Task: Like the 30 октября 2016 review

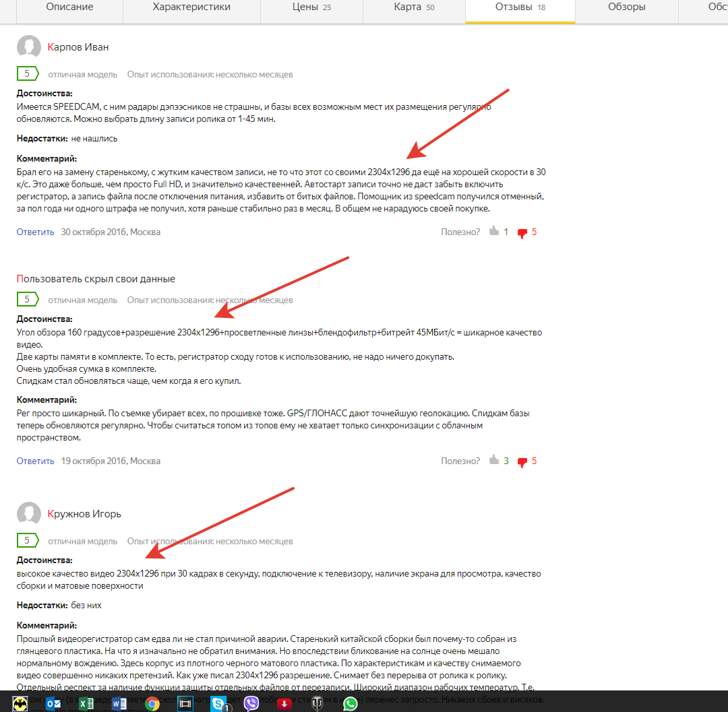Action: pyautogui.click(x=494, y=231)
